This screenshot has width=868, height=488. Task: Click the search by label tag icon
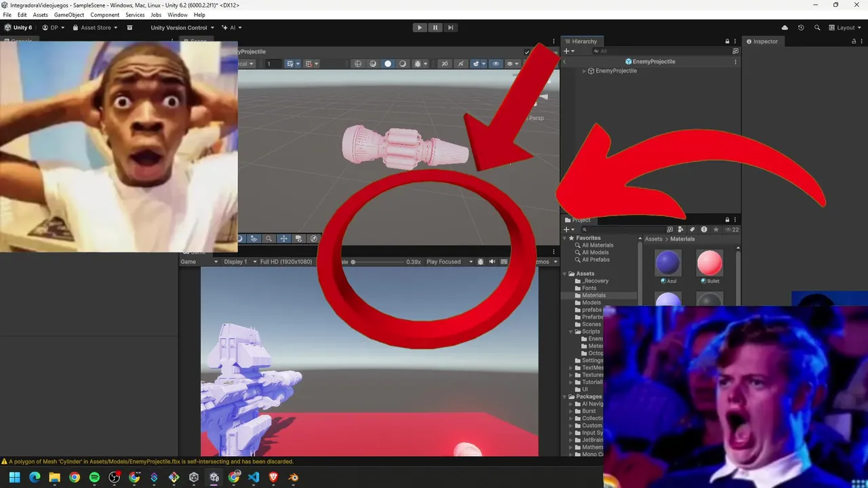coord(692,230)
